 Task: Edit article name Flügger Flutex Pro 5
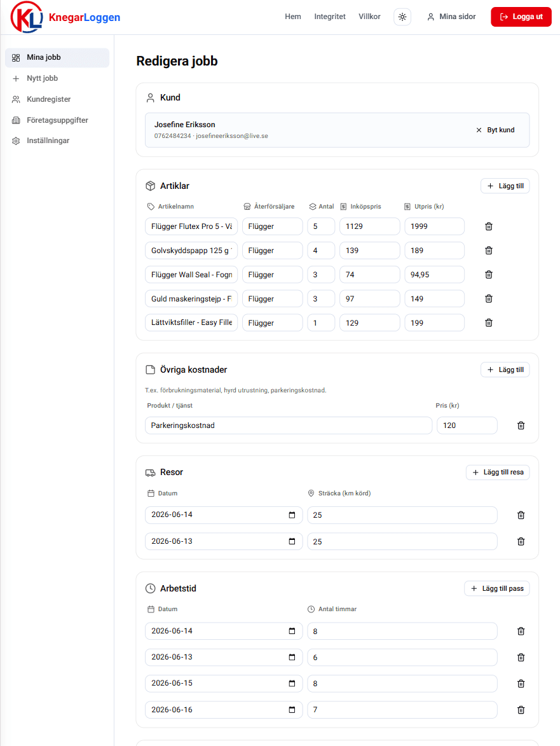191,226
